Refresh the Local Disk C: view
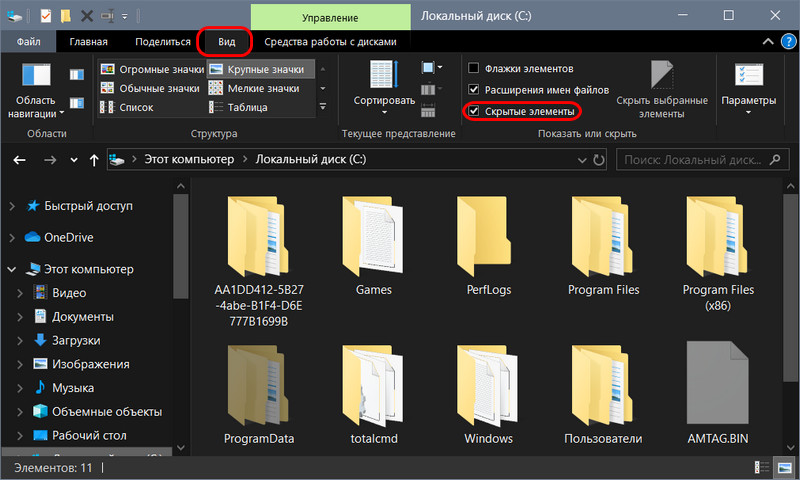Image resolution: width=800 pixels, height=480 pixels. [x=599, y=160]
